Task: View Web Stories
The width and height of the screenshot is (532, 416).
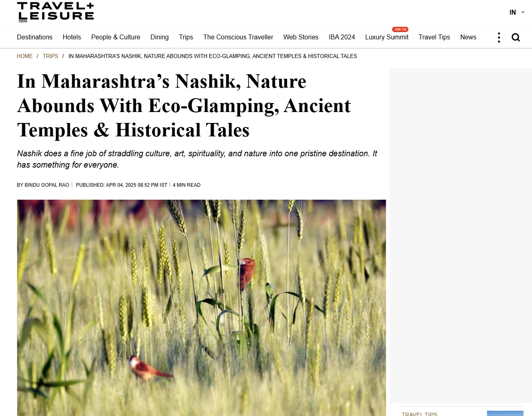Action: pyautogui.click(x=301, y=37)
